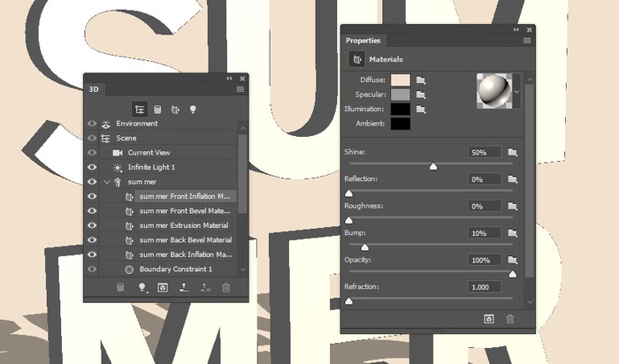Toggle visibility of sum mer Back Inflation Material

pyautogui.click(x=92, y=254)
